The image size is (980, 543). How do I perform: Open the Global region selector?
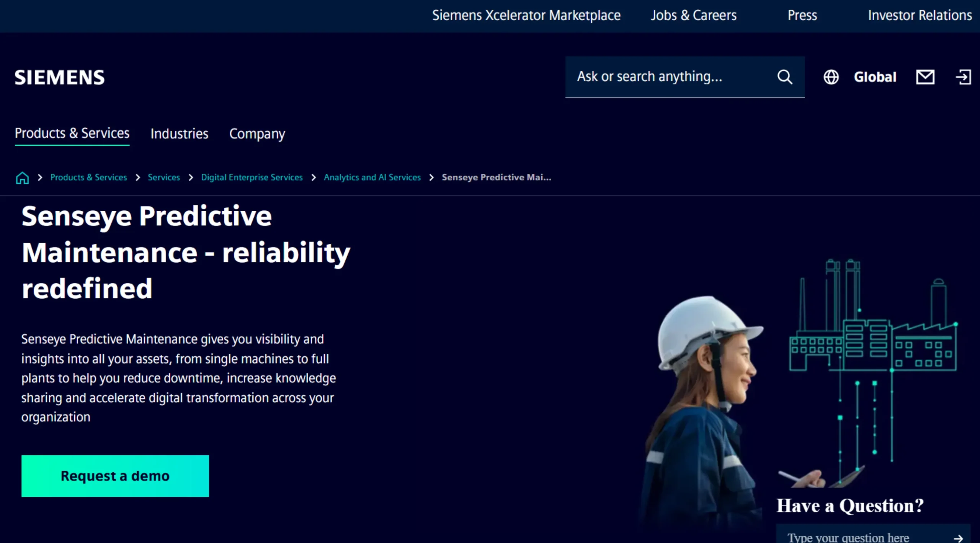pos(875,77)
